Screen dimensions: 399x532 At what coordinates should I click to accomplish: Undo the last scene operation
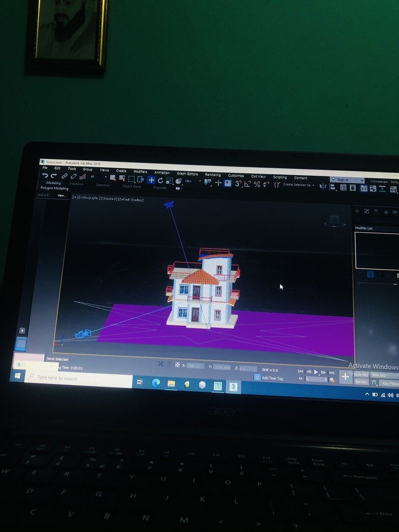point(45,175)
